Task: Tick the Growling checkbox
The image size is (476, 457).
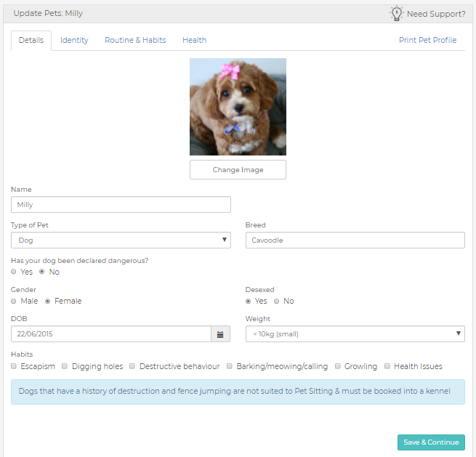Action: coord(338,366)
